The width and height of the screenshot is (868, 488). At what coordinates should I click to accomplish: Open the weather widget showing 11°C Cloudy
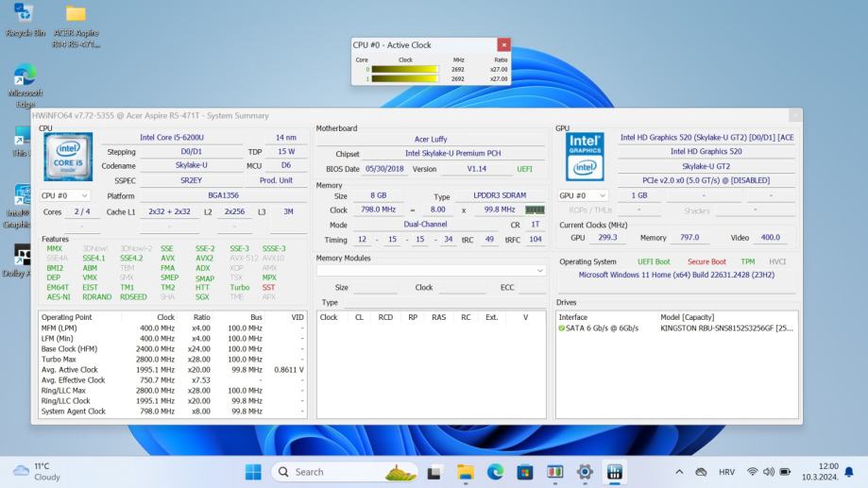pos(38,472)
